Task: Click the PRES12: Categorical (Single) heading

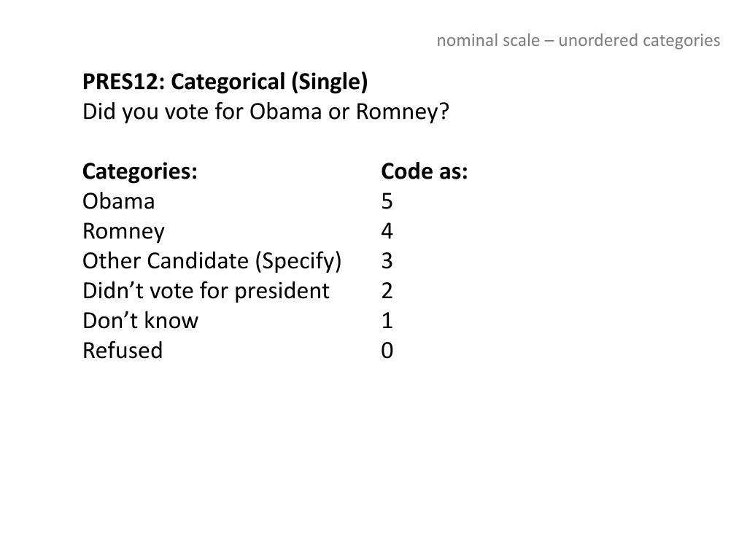Action: click(225, 82)
